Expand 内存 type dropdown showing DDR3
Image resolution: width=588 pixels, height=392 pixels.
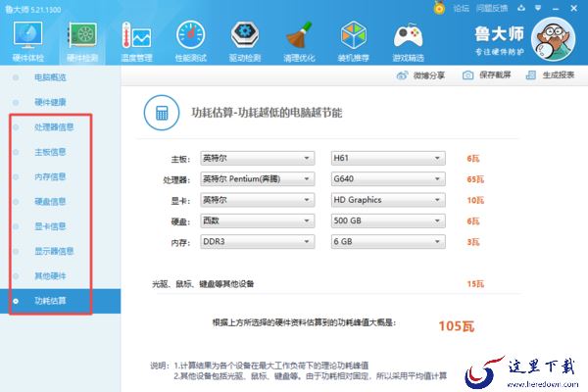click(x=257, y=242)
